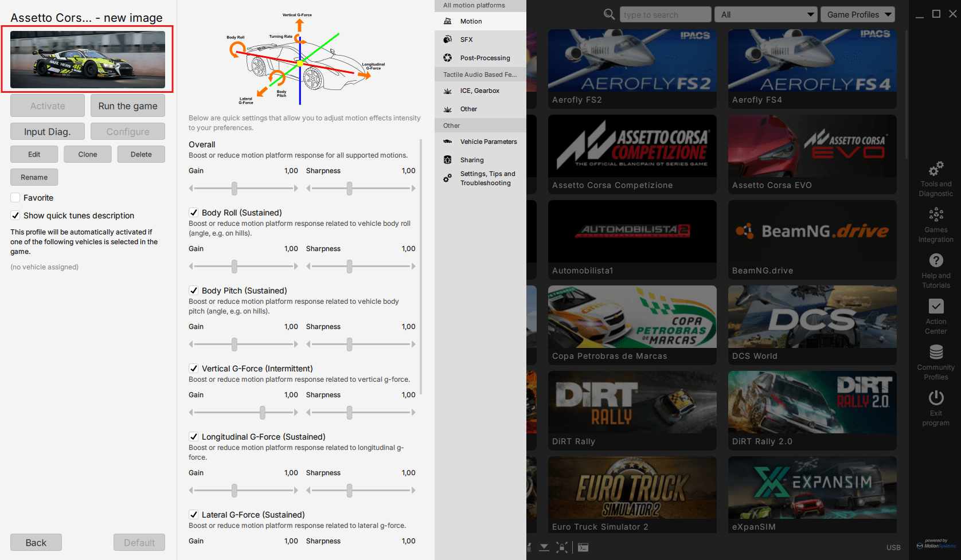961x560 pixels.
Task: Click the search magnifier icon
Action: [609, 14]
